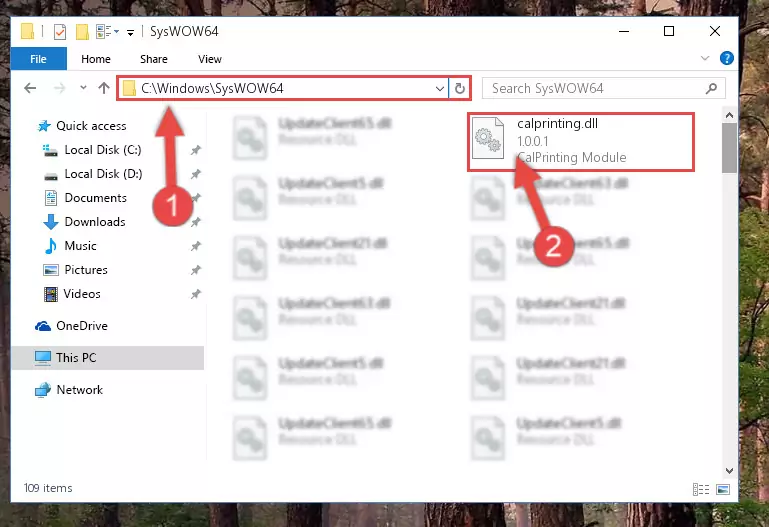Click the address bar path C:\Windows\SysWOW64
The width and height of the screenshot is (769, 527).
(x=212, y=88)
